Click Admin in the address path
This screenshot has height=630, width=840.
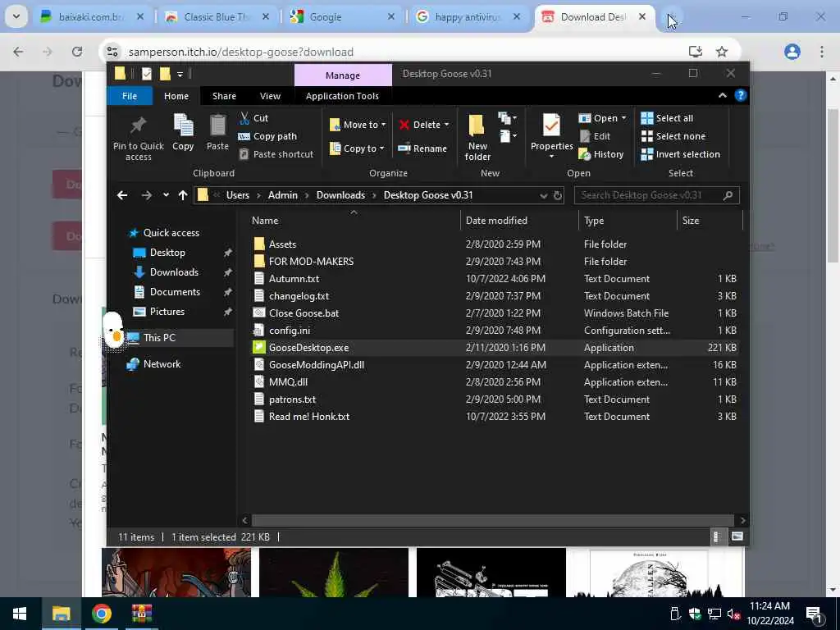pyautogui.click(x=283, y=195)
